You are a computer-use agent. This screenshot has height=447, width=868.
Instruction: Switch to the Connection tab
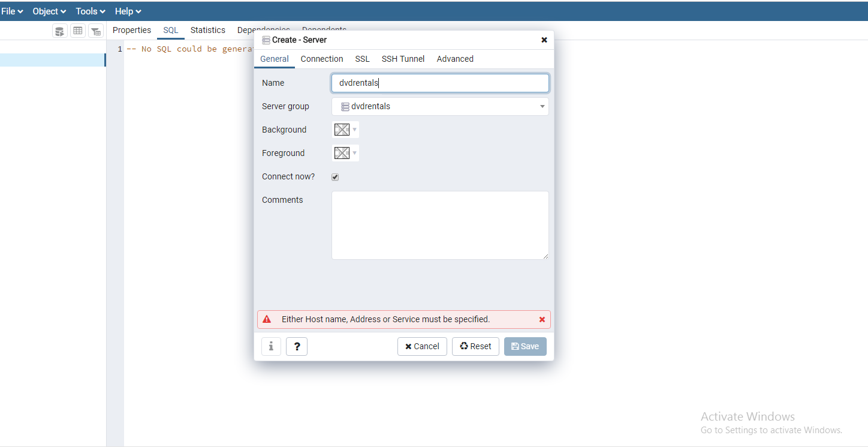(x=322, y=59)
